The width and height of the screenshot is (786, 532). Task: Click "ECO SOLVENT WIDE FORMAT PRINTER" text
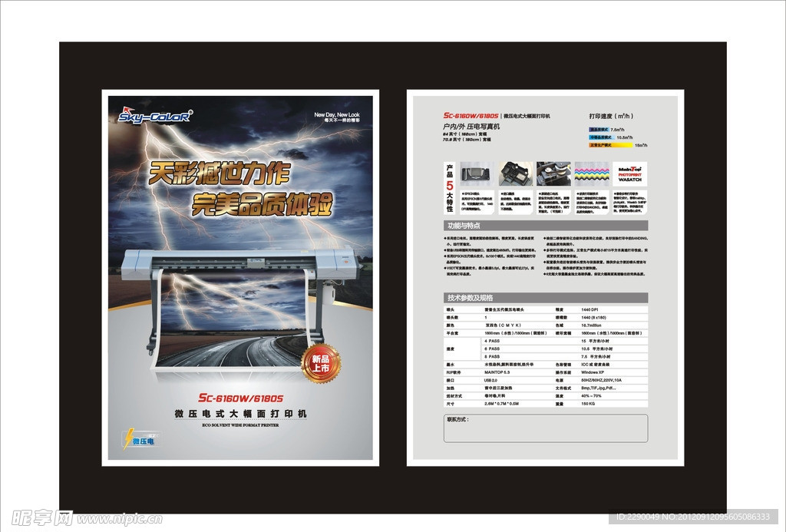tap(240, 425)
